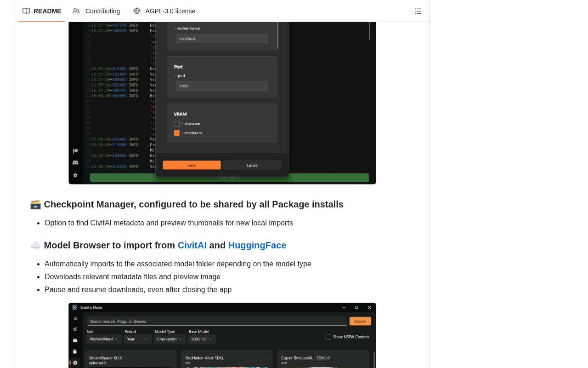Check the --lowvram checkbox
This screenshot has width=588, height=368.
coord(177,124)
